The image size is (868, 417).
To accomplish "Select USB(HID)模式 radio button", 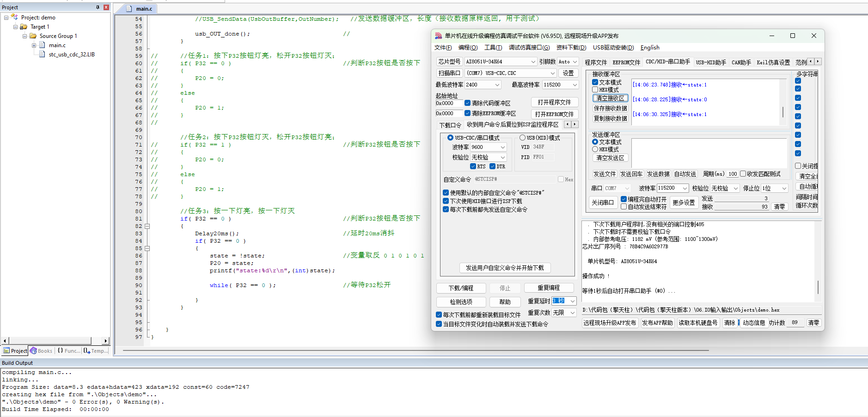I will pyautogui.click(x=522, y=138).
